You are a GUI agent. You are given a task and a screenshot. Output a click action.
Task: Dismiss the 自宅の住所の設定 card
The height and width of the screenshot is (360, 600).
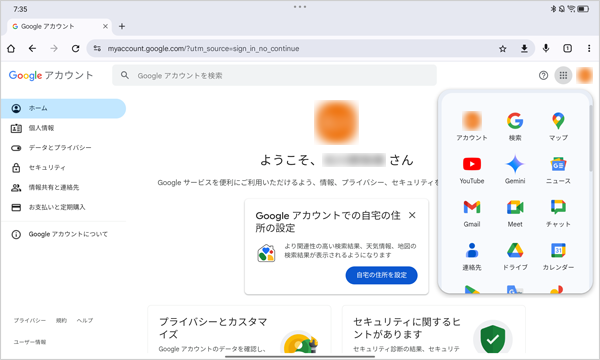click(x=412, y=215)
